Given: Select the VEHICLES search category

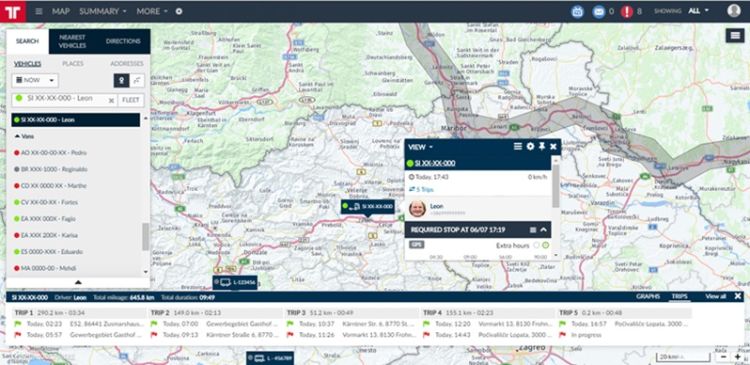Looking at the screenshot, I should point(27,64).
